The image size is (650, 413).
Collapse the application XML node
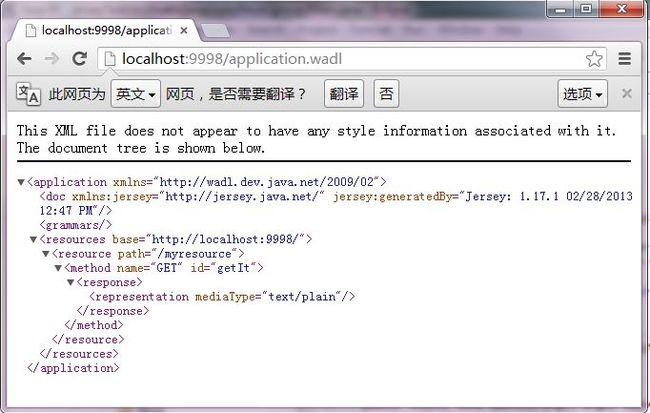[x=21, y=182]
